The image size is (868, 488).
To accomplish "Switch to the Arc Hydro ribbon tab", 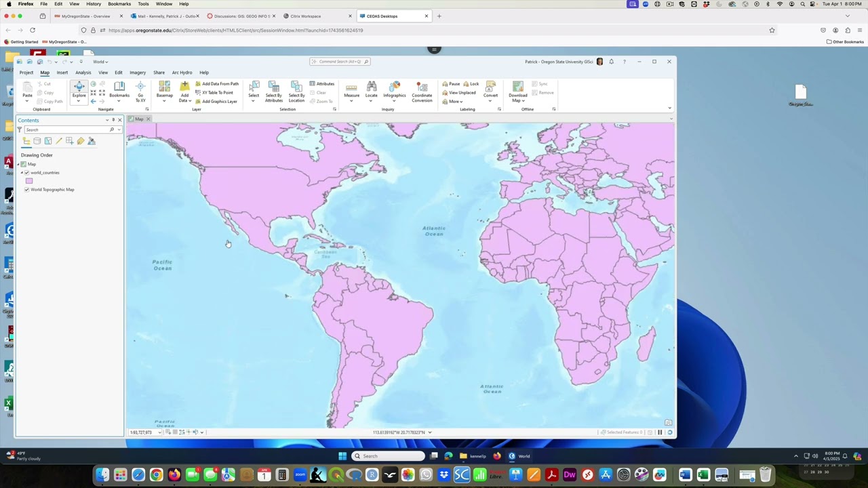I will (x=182, y=73).
